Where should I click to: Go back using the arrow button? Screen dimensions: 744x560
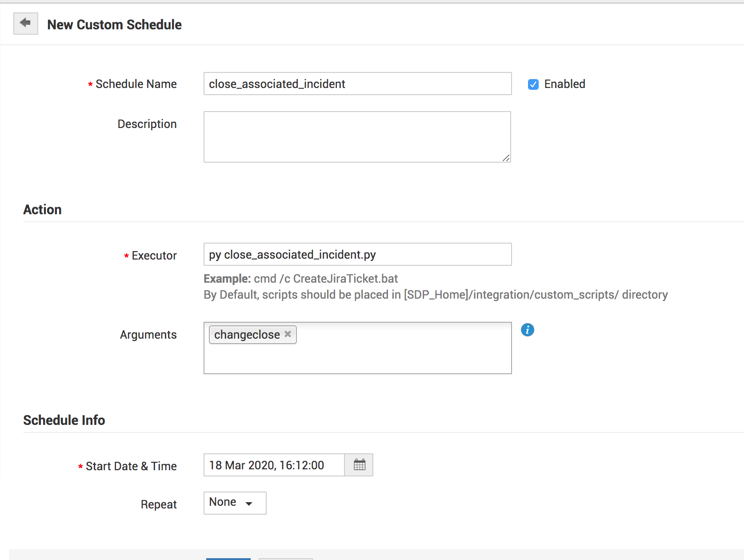(x=25, y=24)
